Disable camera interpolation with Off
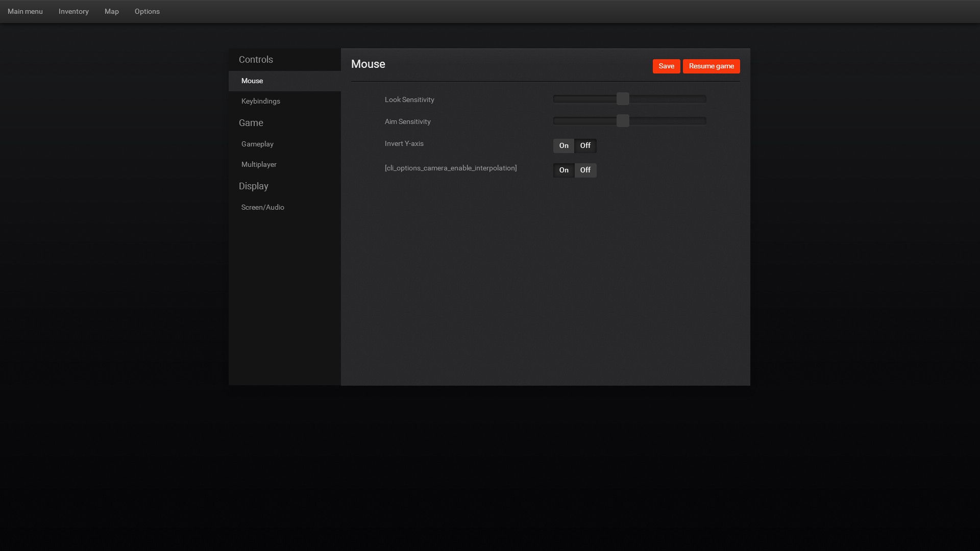Image resolution: width=980 pixels, height=551 pixels. coord(585,170)
